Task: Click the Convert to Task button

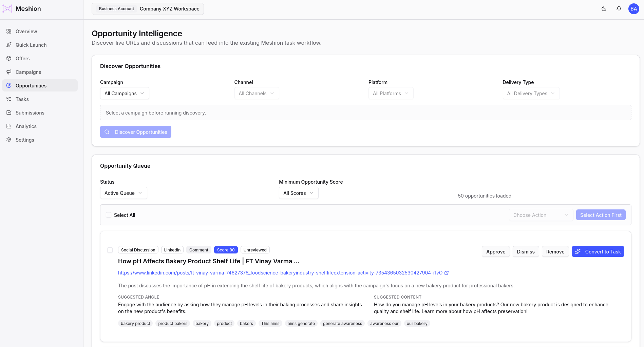Action: [598, 251]
